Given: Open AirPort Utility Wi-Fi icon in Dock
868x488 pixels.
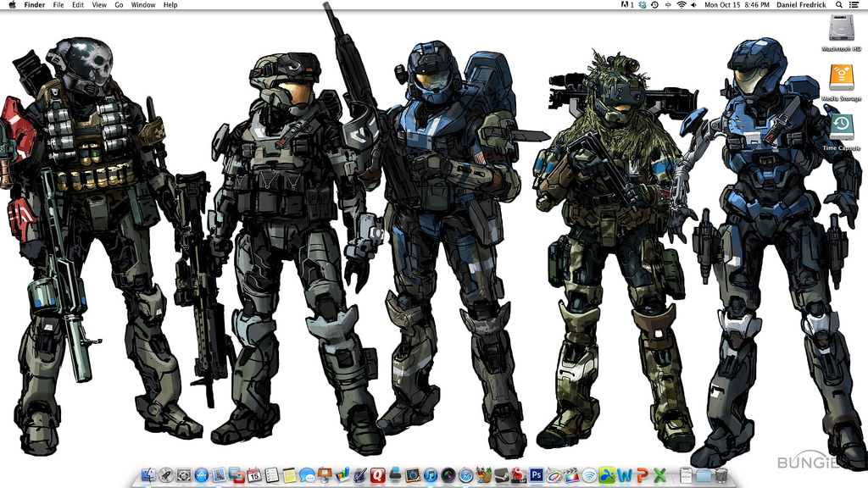Looking at the screenshot, I should pyautogui.click(x=589, y=474).
